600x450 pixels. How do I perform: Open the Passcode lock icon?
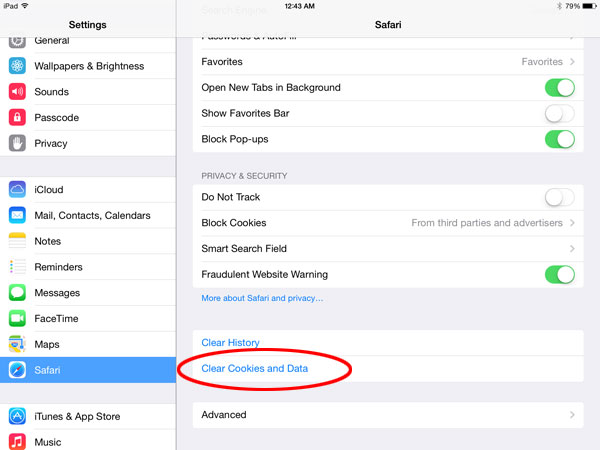pos(17,117)
